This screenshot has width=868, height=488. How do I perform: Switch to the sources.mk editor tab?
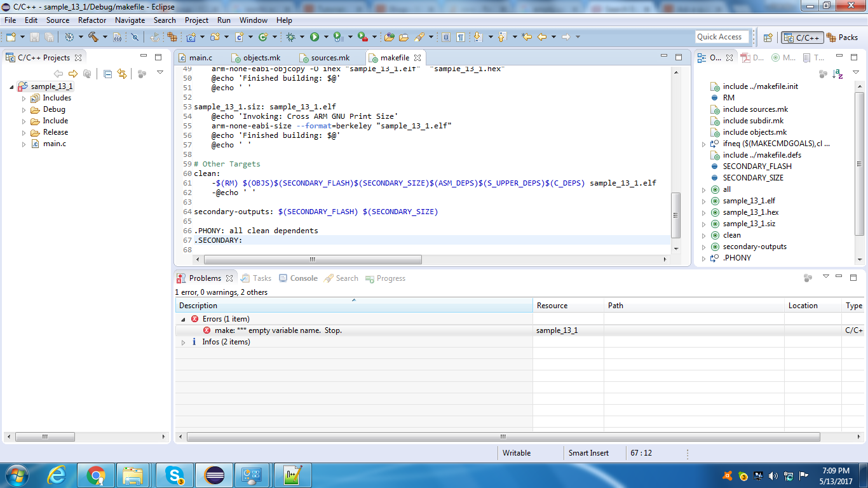tap(330, 58)
